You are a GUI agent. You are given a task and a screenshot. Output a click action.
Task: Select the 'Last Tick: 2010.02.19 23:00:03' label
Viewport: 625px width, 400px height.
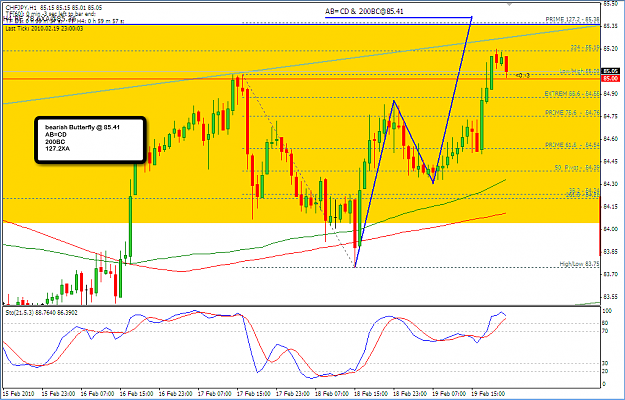pyautogui.click(x=44, y=29)
